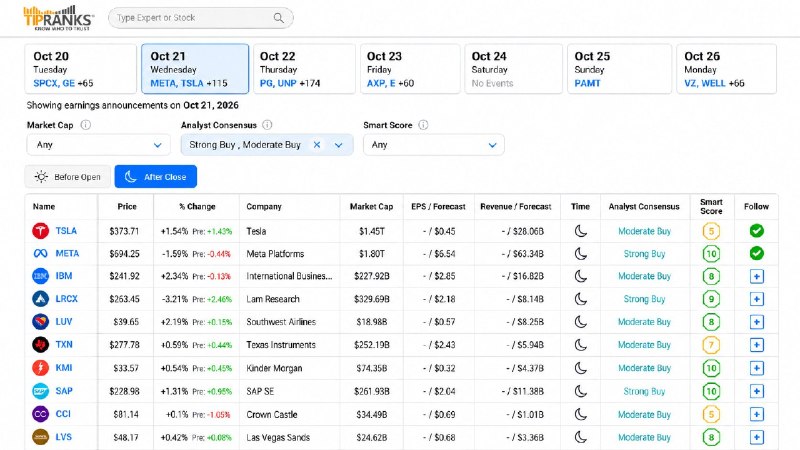This screenshot has width=800, height=450.
Task: Follow LUV with plus icon
Action: pos(757,322)
